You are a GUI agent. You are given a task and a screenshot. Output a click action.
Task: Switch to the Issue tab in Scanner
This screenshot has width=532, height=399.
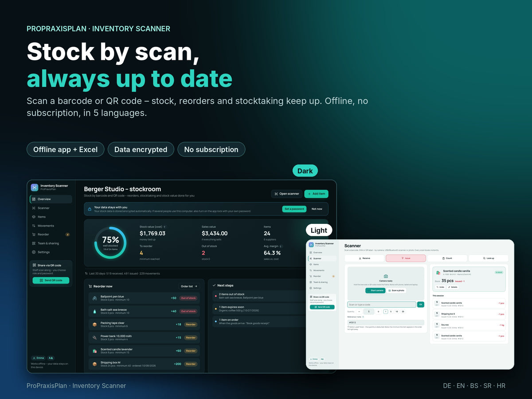[406, 258]
